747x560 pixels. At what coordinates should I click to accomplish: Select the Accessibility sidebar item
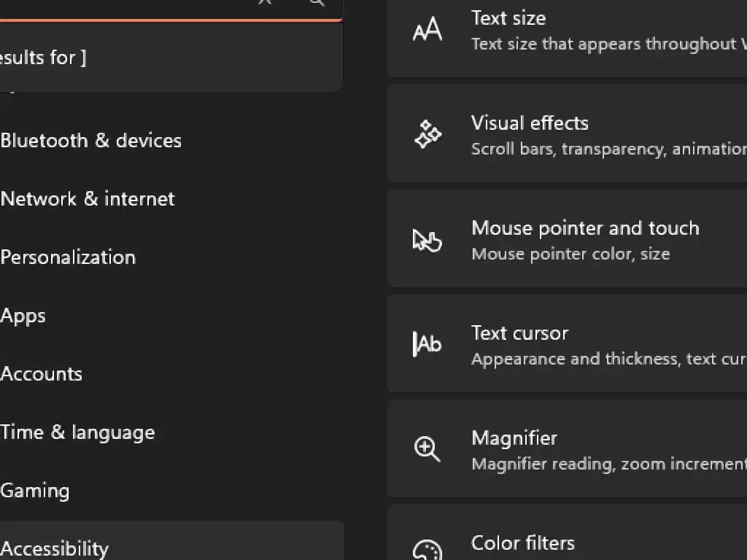tap(55, 548)
